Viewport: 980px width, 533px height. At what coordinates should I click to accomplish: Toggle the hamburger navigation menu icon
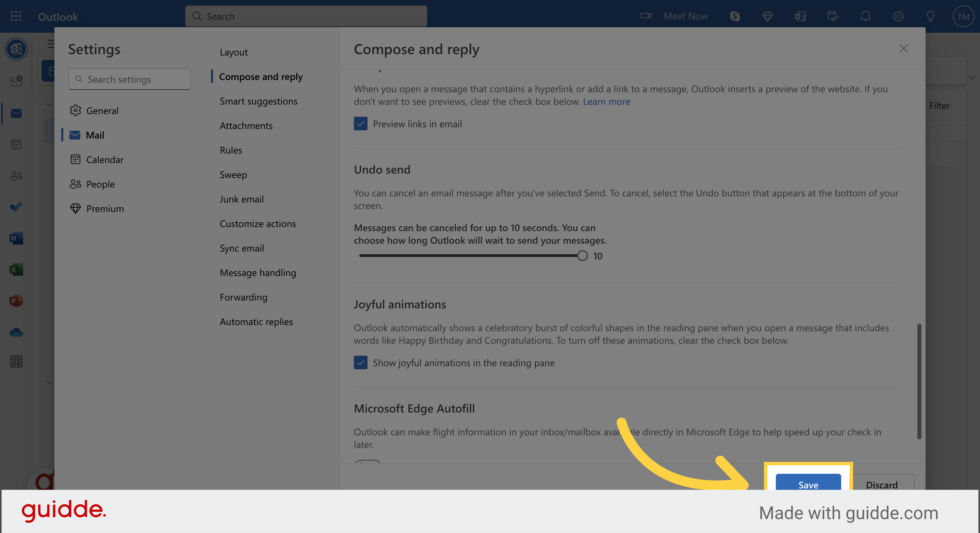pos(51,44)
